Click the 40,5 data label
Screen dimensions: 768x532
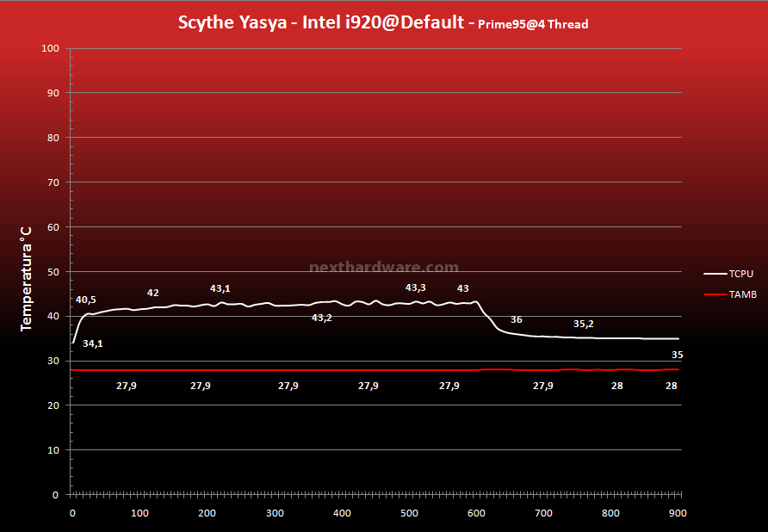point(86,300)
